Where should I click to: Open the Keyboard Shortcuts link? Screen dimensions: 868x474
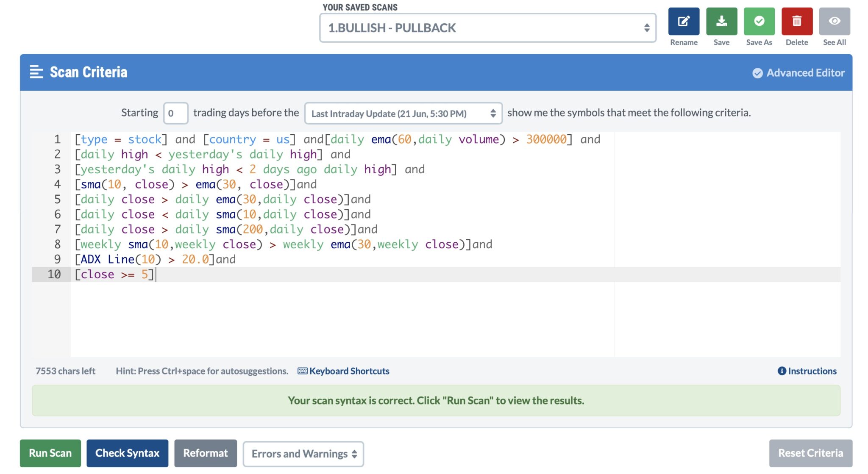(349, 371)
